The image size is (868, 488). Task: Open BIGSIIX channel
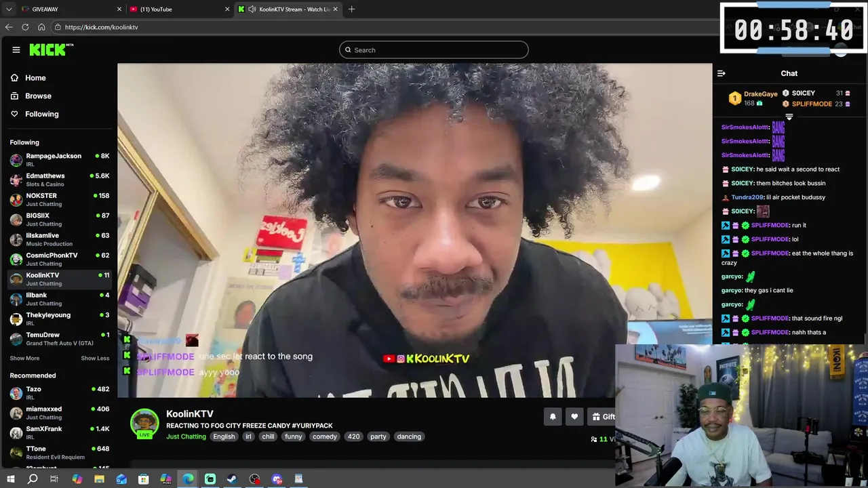pyautogui.click(x=60, y=219)
